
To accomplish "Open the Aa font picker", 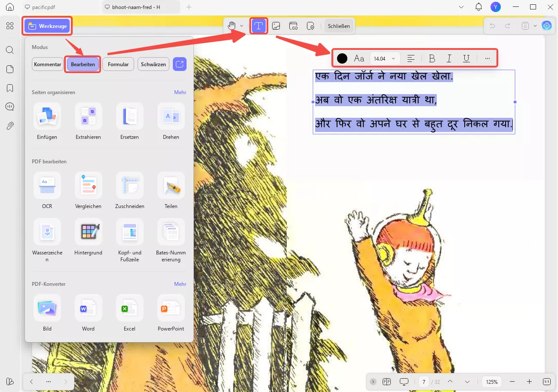I will click(x=359, y=58).
